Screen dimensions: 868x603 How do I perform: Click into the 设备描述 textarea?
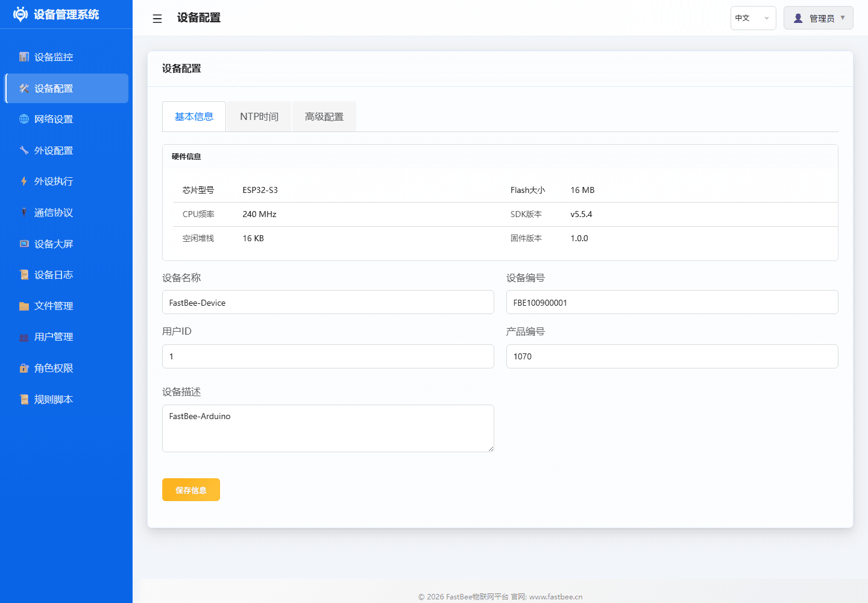coord(328,428)
